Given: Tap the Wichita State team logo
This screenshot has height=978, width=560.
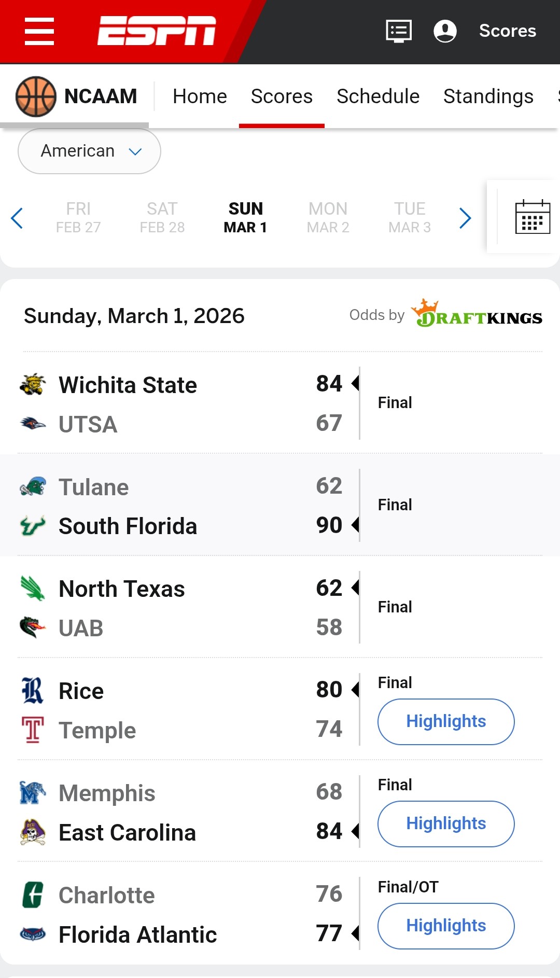Looking at the screenshot, I should point(33,385).
